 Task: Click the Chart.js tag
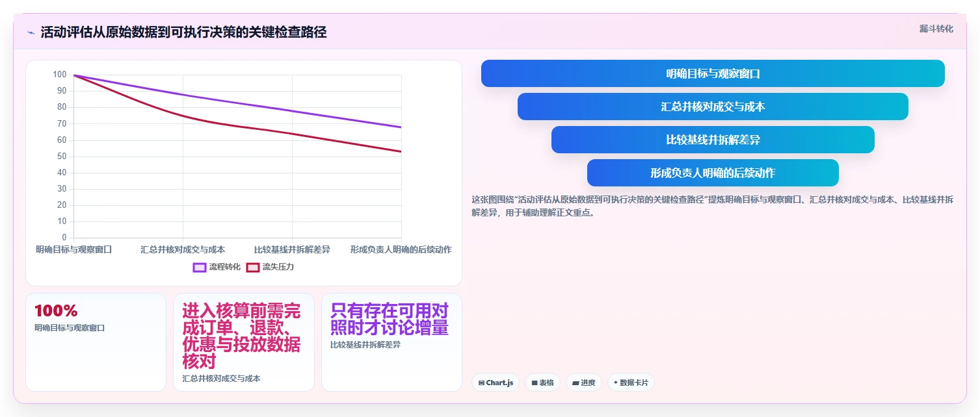click(496, 383)
